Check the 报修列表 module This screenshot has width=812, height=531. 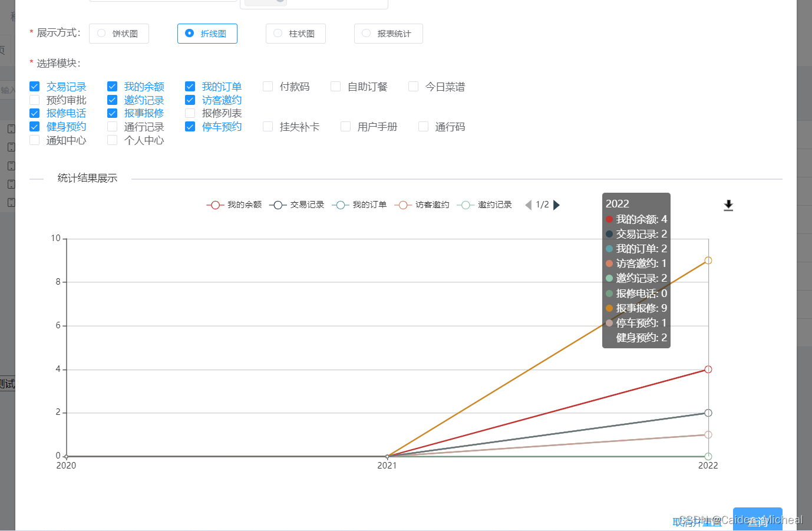point(190,113)
